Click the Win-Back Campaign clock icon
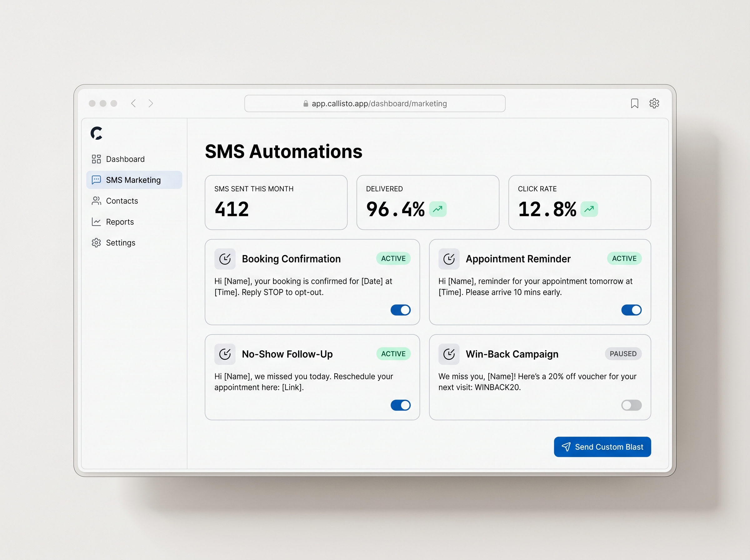Viewport: 750px width, 560px height. (449, 354)
